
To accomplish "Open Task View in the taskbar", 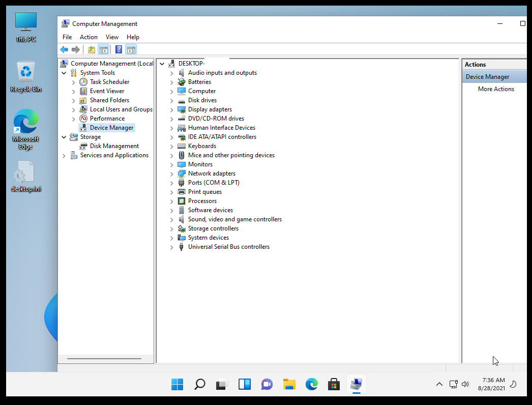I will [x=222, y=384].
